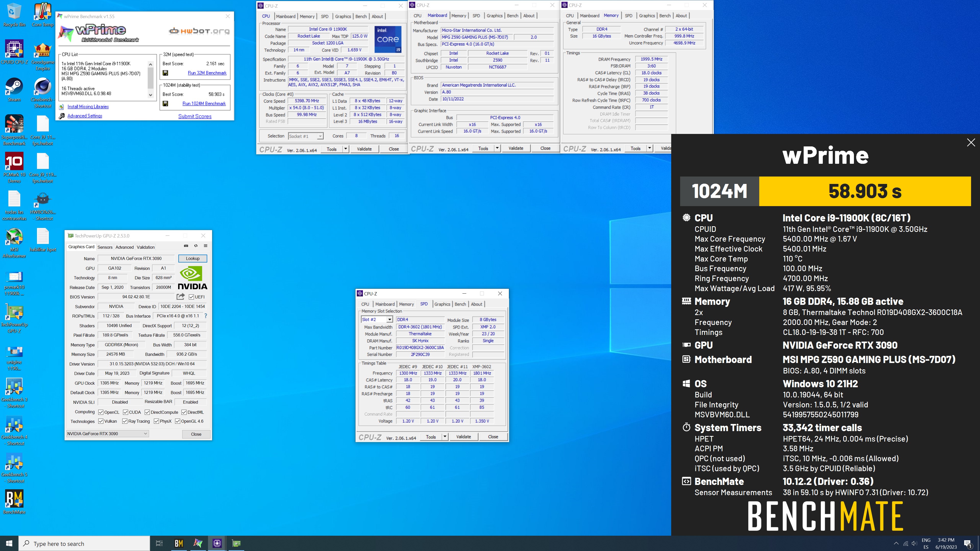Open the Socket #1 selection dropdown
Image resolution: width=980 pixels, height=551 pixels.
tap(305, 136)
